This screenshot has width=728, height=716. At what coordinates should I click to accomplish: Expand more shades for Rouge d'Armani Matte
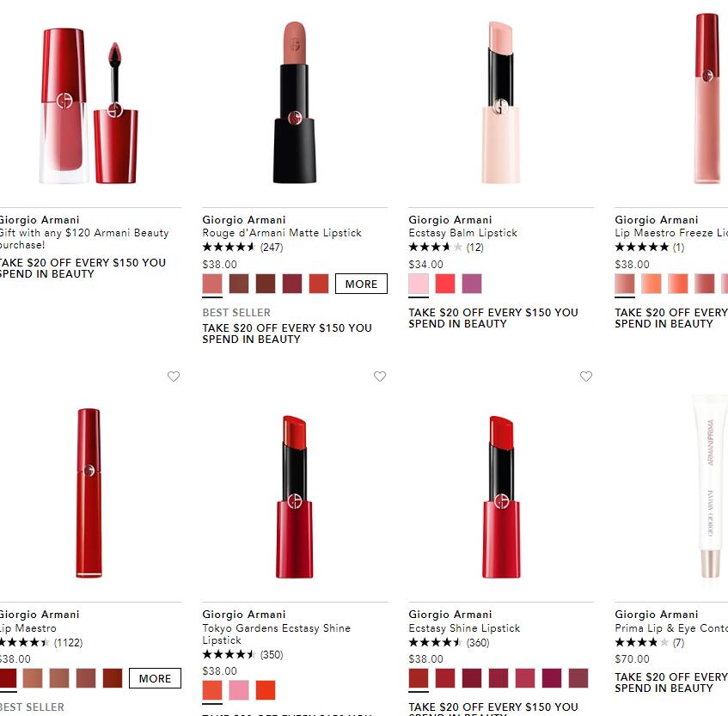point(361,284)
